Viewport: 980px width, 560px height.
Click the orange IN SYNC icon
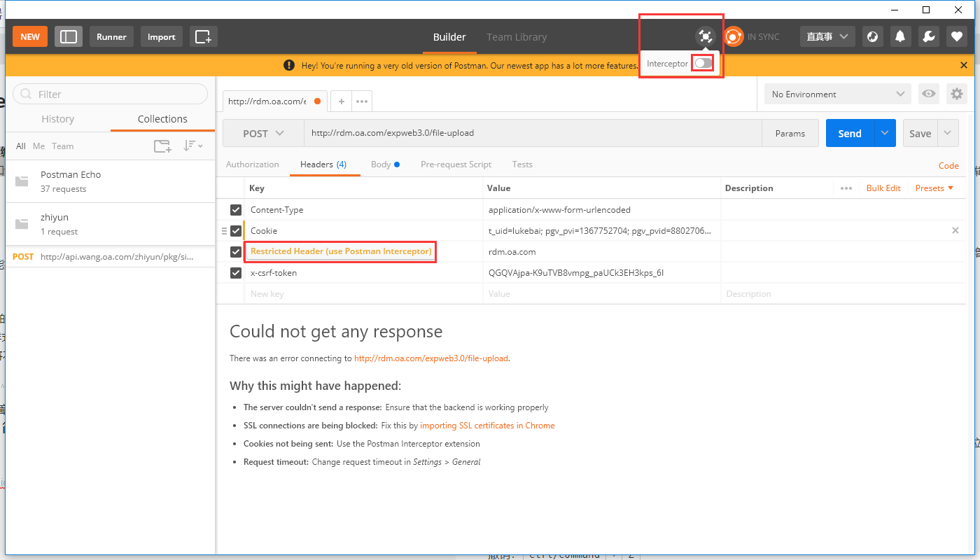(x=733, y=36)
